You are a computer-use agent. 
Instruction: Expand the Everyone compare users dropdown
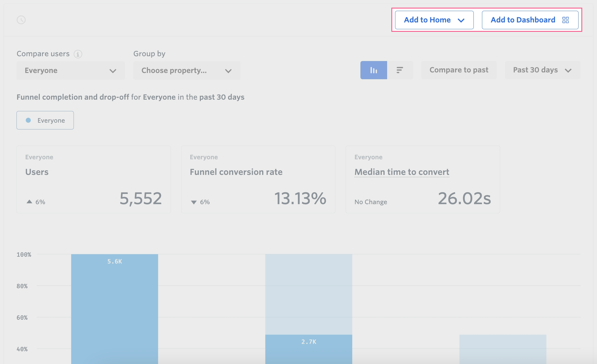click(x=70, y=70)
